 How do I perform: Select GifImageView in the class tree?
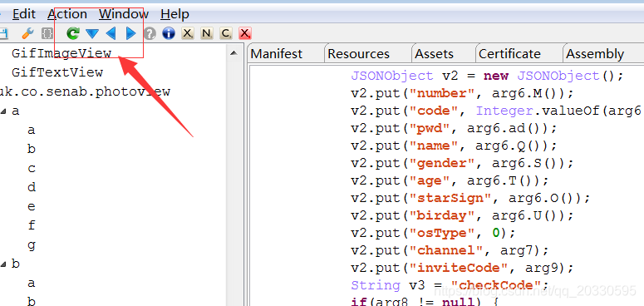[x=61, y=53]
